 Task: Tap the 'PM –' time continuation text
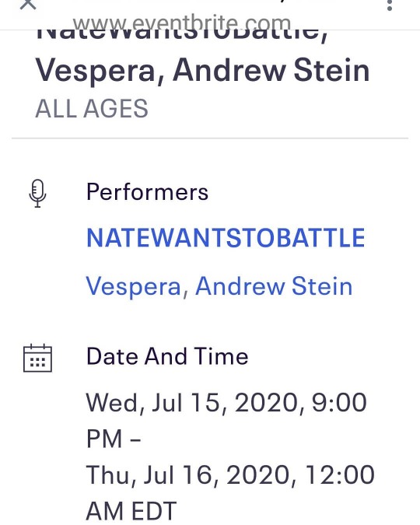(114, 439)
